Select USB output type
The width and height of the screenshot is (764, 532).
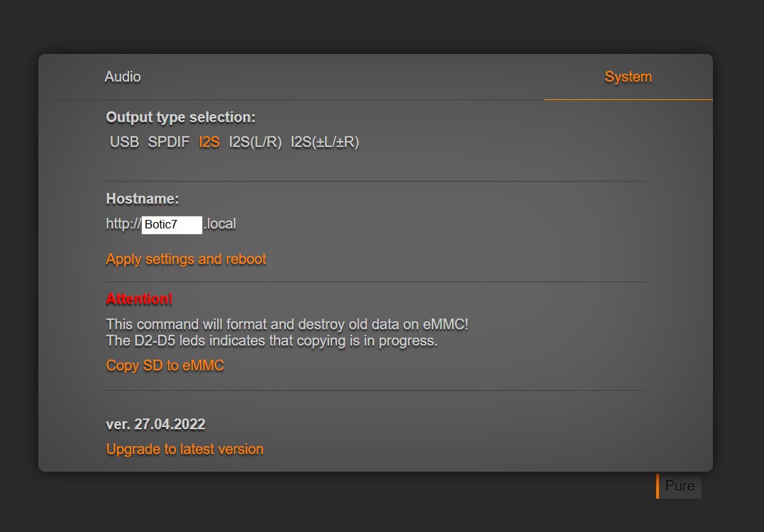(x=124, y=142)
